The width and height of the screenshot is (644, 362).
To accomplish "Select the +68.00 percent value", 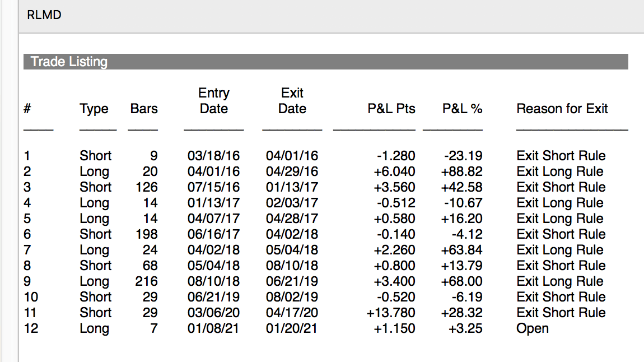I will 461,281.
